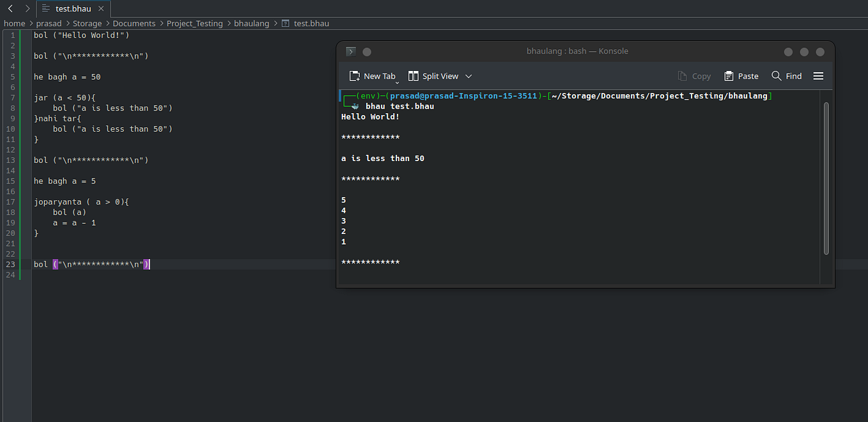Click the New Tab icon in Konsole

pos(355,75)
